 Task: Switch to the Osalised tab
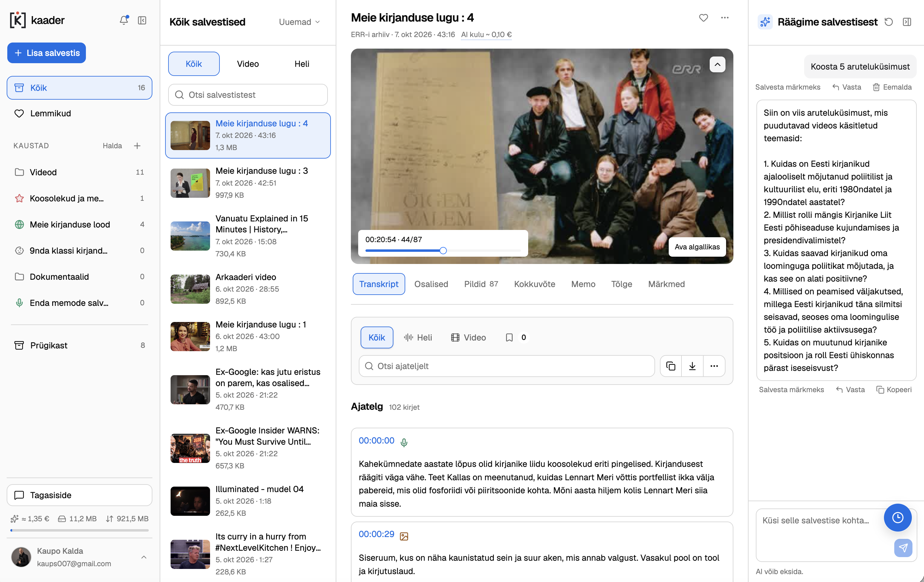[431, 284]
